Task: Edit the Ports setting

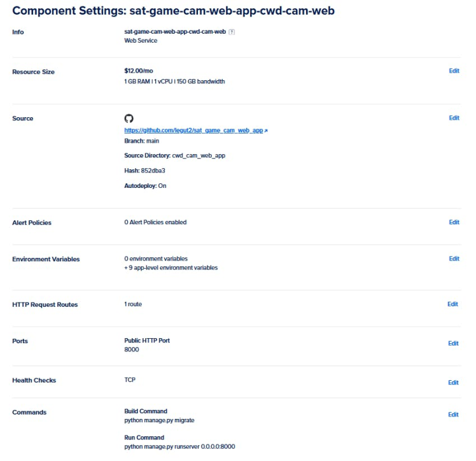Action: (x=453, y=343)
